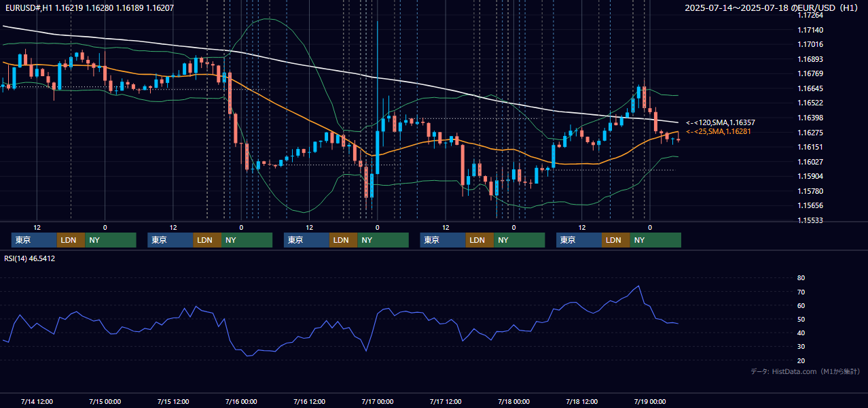868x408 pixels.
Task: Click the RSI 80 level label
Action: [801, 278]
